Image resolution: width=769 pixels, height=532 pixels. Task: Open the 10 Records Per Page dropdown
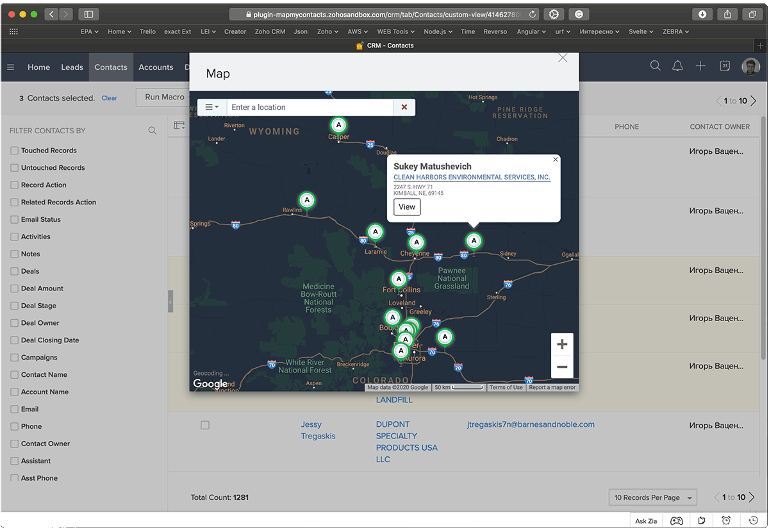(652, 497)
